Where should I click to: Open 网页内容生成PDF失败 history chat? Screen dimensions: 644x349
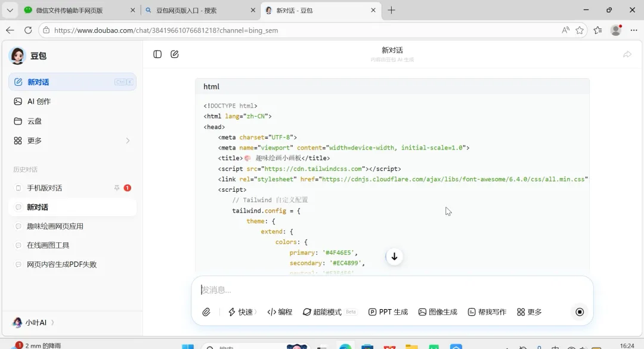(72, 264)
